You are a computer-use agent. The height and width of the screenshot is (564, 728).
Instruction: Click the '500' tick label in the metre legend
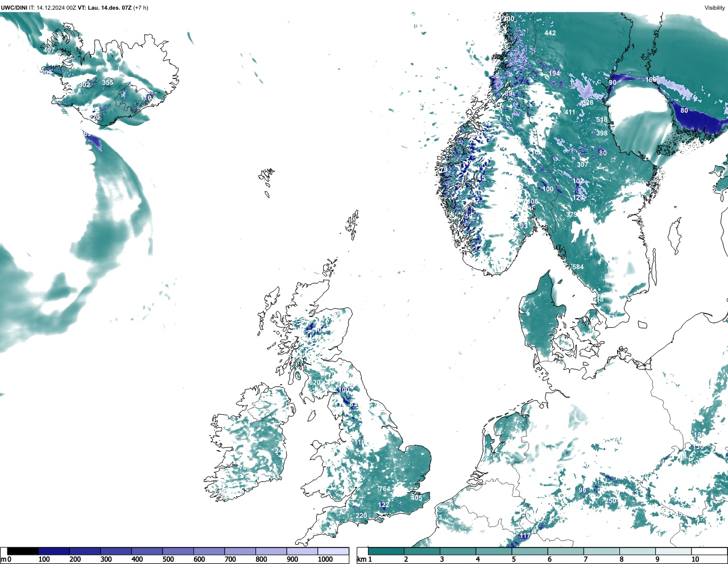tap(168, 559)
